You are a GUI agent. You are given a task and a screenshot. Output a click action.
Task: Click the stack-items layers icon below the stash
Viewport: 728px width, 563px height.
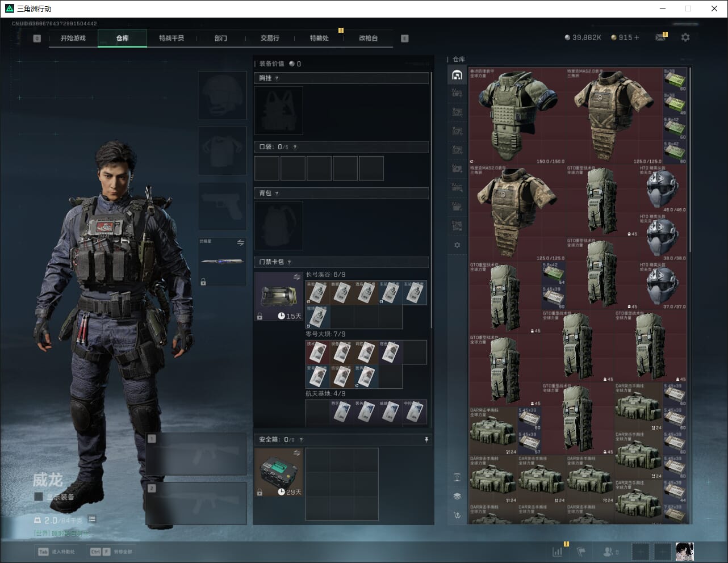pos(457,496)
